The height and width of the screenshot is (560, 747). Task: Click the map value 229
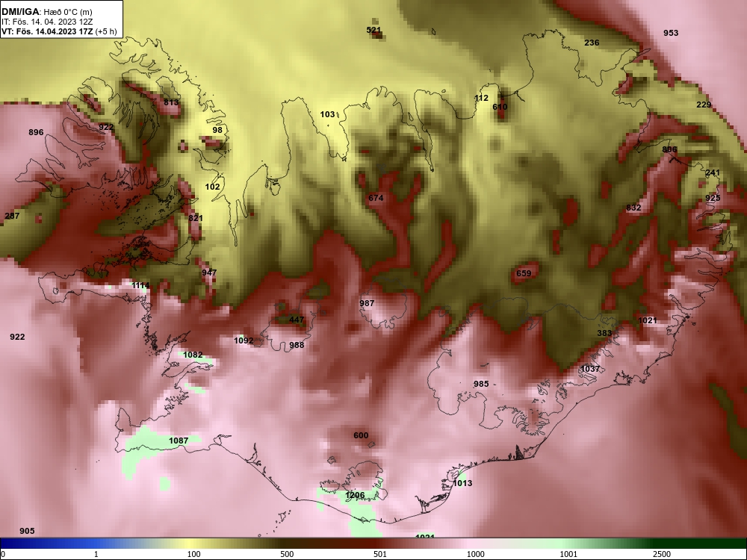(x=704, y=105)
